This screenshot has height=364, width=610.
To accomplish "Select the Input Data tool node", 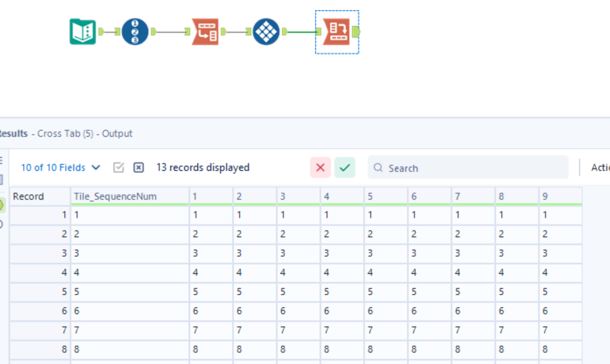I will tap(82, 31).
